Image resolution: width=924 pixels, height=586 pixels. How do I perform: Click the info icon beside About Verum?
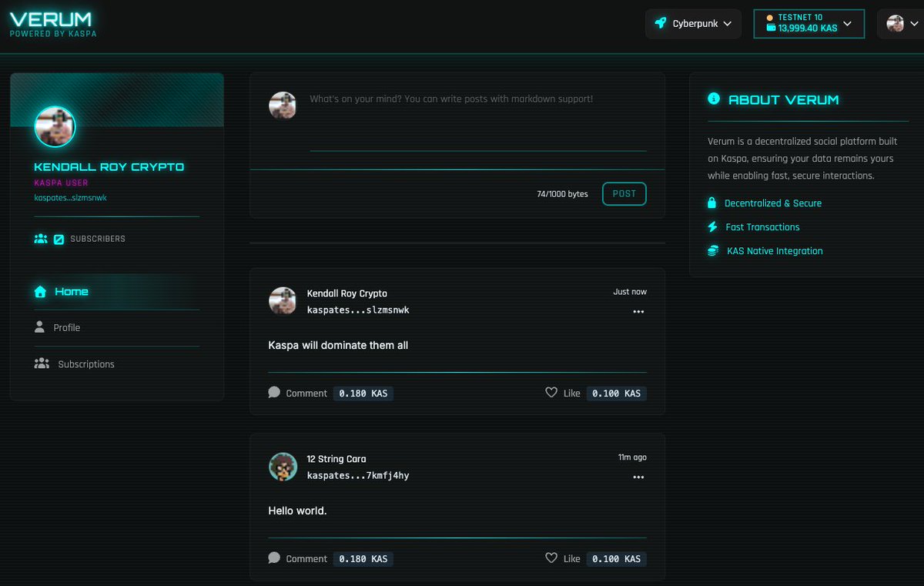[714, 99]
